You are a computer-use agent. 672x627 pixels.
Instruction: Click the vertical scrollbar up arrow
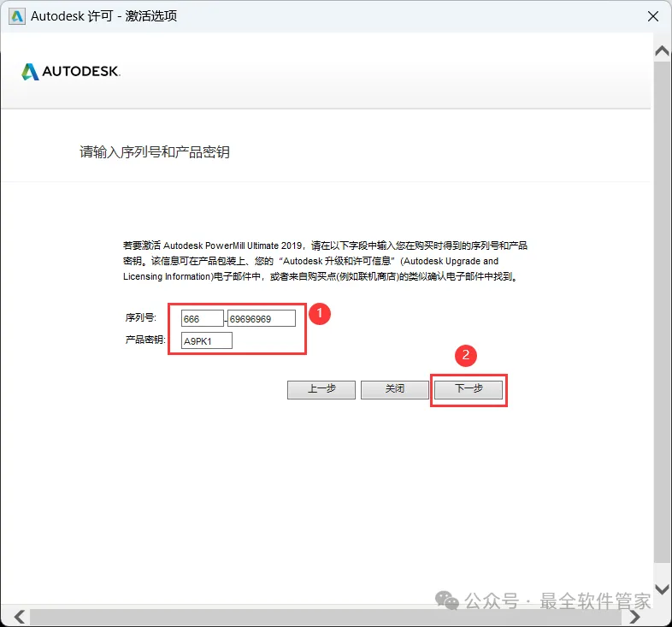pyautogui.click(x=663, y=51)
